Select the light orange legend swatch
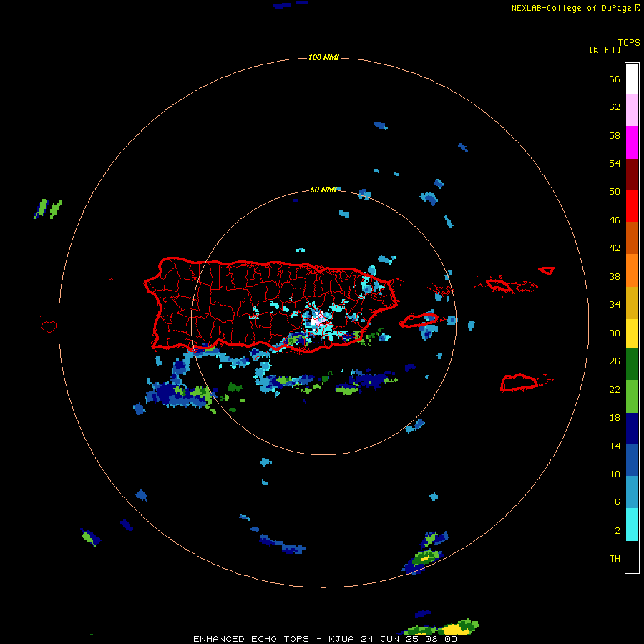Image resolution: width=644 pixels, height=644 pixels. click(x=632, y=270)
